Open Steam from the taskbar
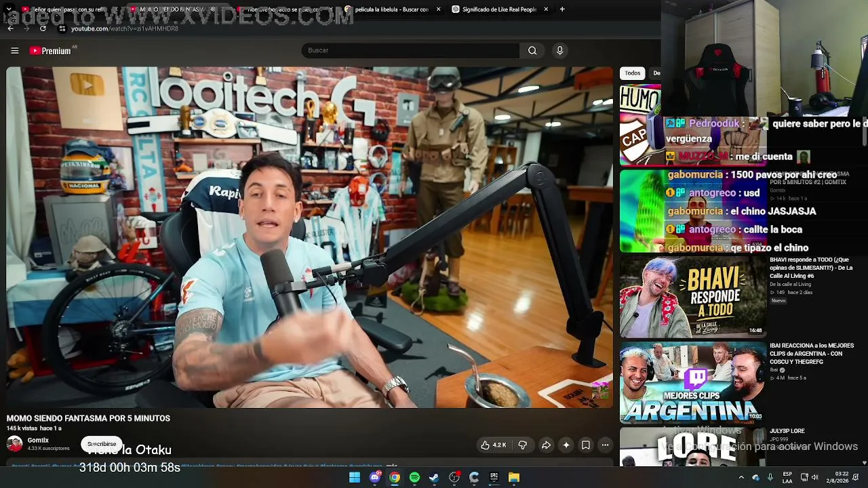The image size is (868, 488). [x=434, y=478]
